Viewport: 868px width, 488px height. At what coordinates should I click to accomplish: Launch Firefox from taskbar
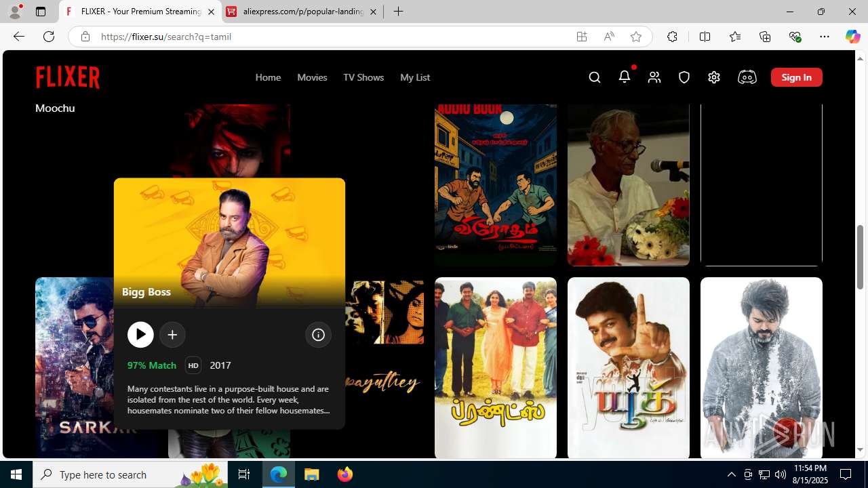pyautogui.click(x=345, y=474)
